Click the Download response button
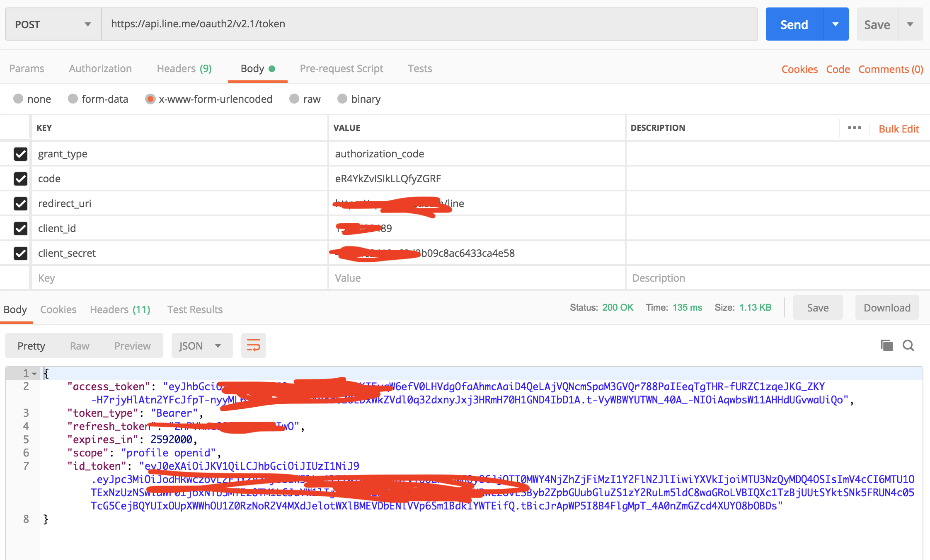This screenshot has width=930, height=560. click(x=886, y=308)
